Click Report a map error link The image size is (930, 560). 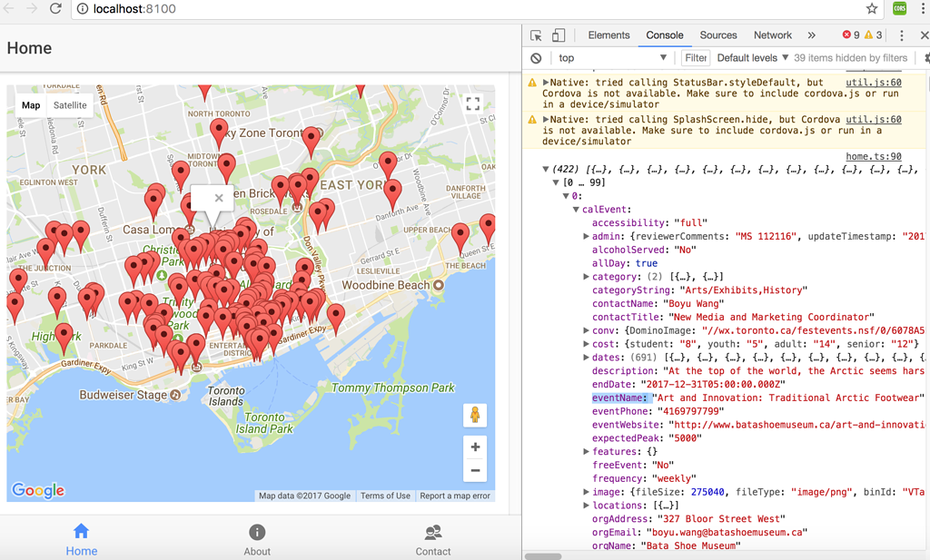point(455,496)
